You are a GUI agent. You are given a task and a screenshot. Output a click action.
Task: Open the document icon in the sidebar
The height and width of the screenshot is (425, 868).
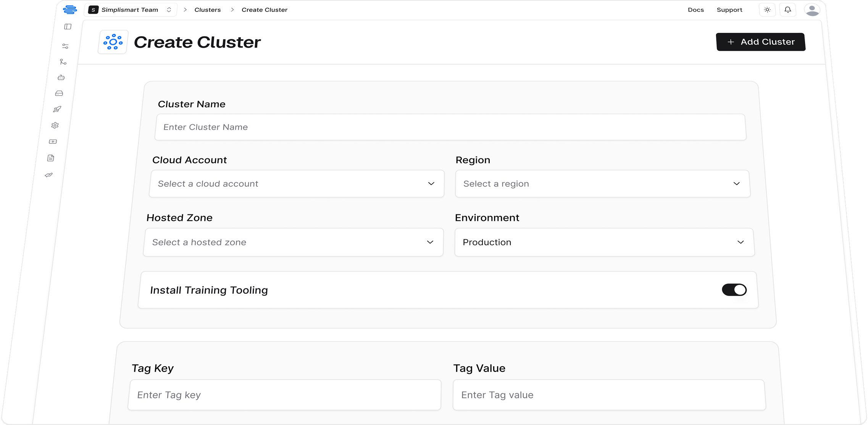[51, 158]
